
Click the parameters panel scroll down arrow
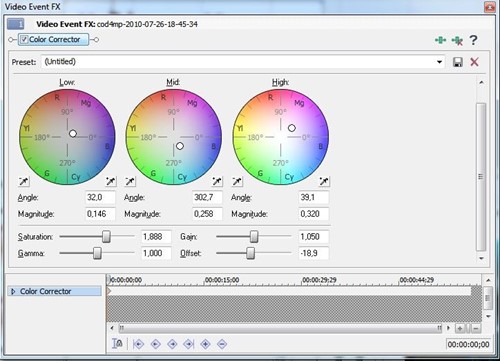481,258
